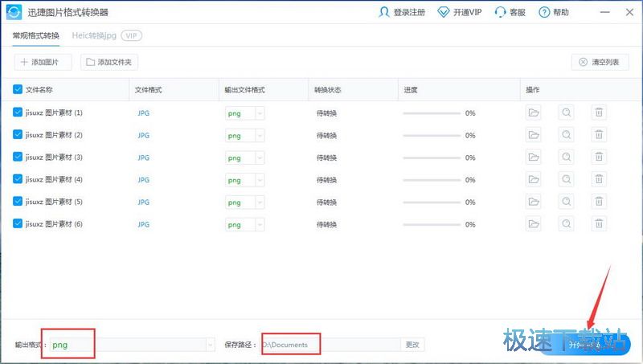Preview jisuxz 图片素材 (2) with magnifier icon
Image resolution: width=643 pixels, height=364 pixels.
click(567, 135)
